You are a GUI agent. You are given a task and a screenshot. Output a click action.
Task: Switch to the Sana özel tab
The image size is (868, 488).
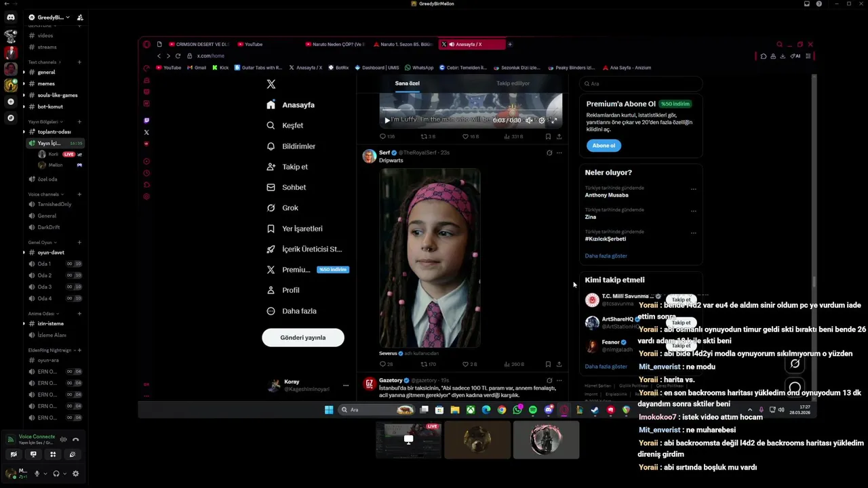pyautogui.click(x=408, y=83)
